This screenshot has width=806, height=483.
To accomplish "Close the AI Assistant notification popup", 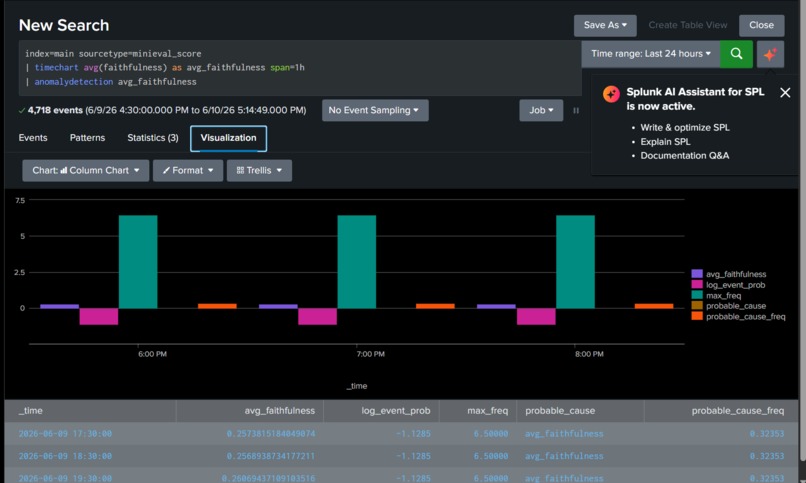I will [785, 92].
